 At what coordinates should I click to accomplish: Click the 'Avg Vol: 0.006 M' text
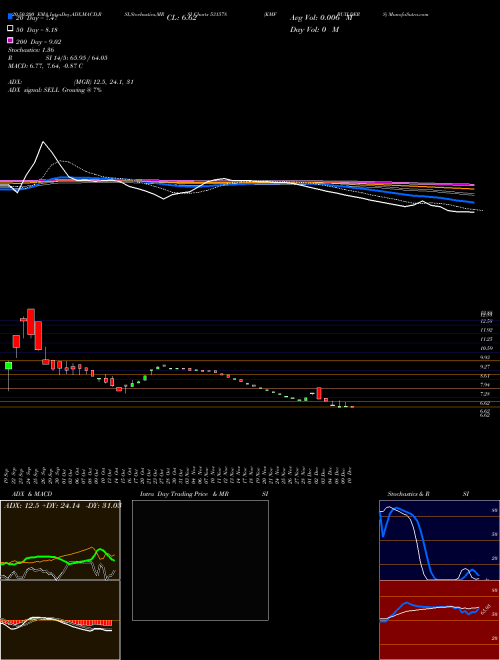coord(321,18)
